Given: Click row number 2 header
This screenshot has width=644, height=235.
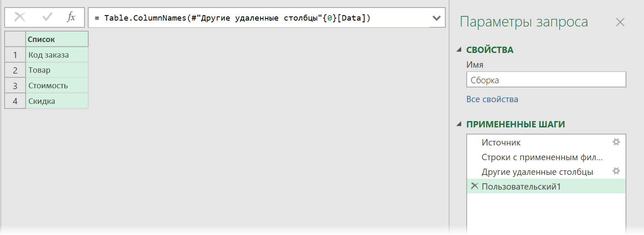Looking at the screenshot, I should point(15,70).
